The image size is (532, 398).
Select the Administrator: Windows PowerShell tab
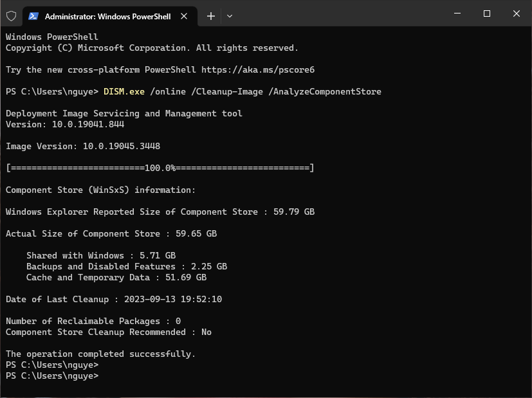click(110, 16)
